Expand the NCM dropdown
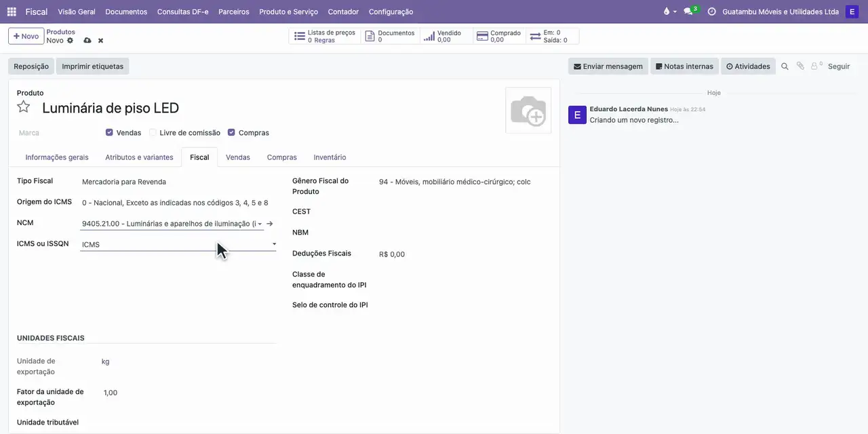868x434 pixels. coord(260,224)
